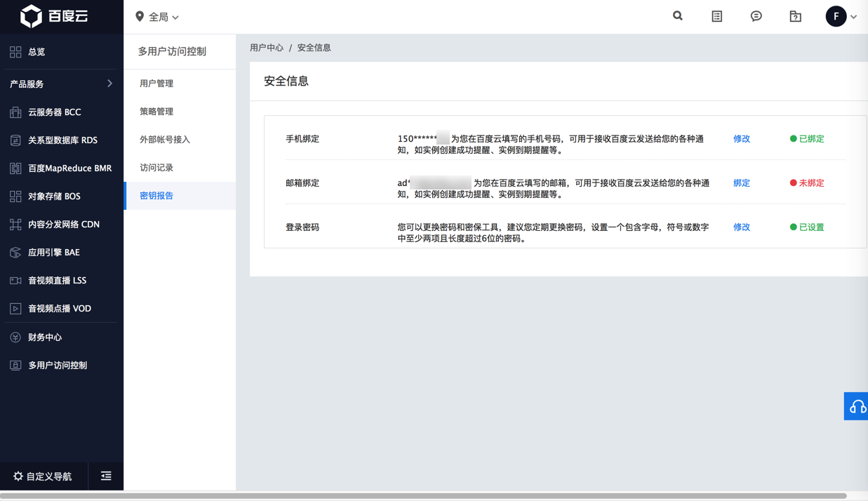Click the location pin icon beside 全局
The width and height of the screenshot is (868, 501).
point(140,16)
